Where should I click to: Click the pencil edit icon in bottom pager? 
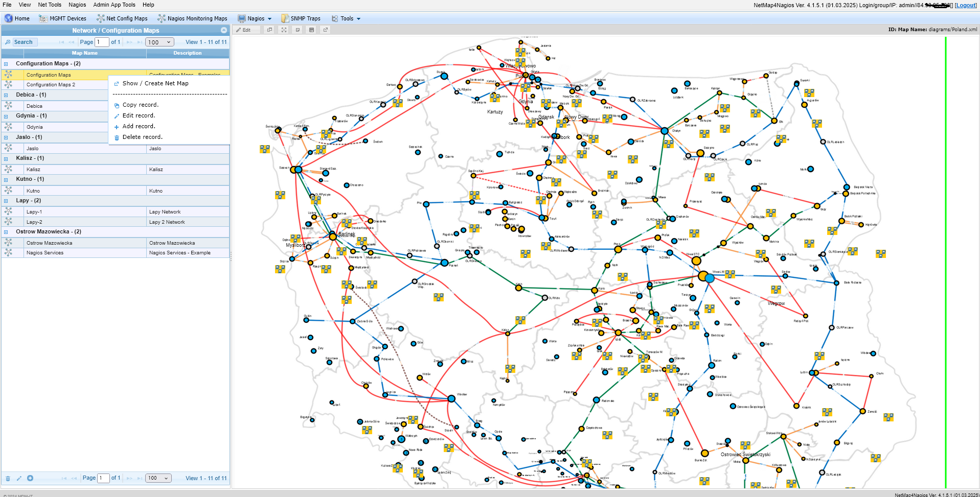coord(19,479)
